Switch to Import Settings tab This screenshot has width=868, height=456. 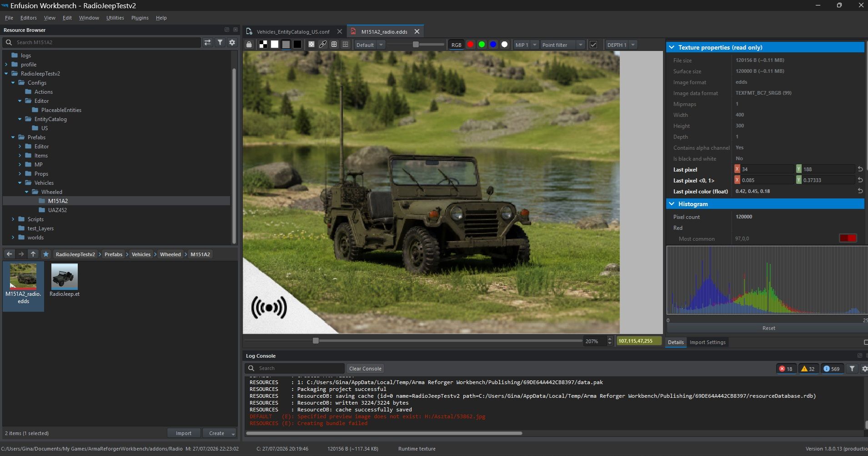pyautogui.click(x=707, y=342)
